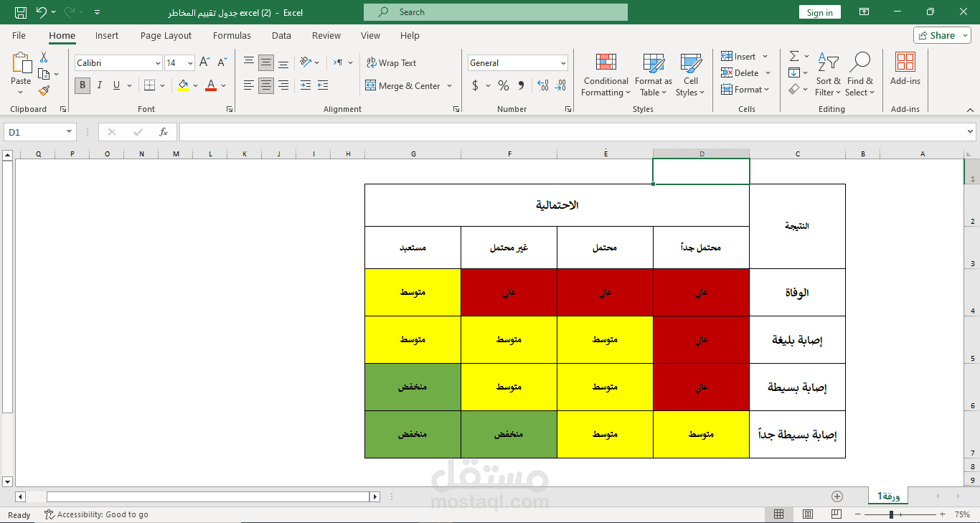Click the Comma Style icon
Viewport: 980px width, 523px height.
click(521, 85)
